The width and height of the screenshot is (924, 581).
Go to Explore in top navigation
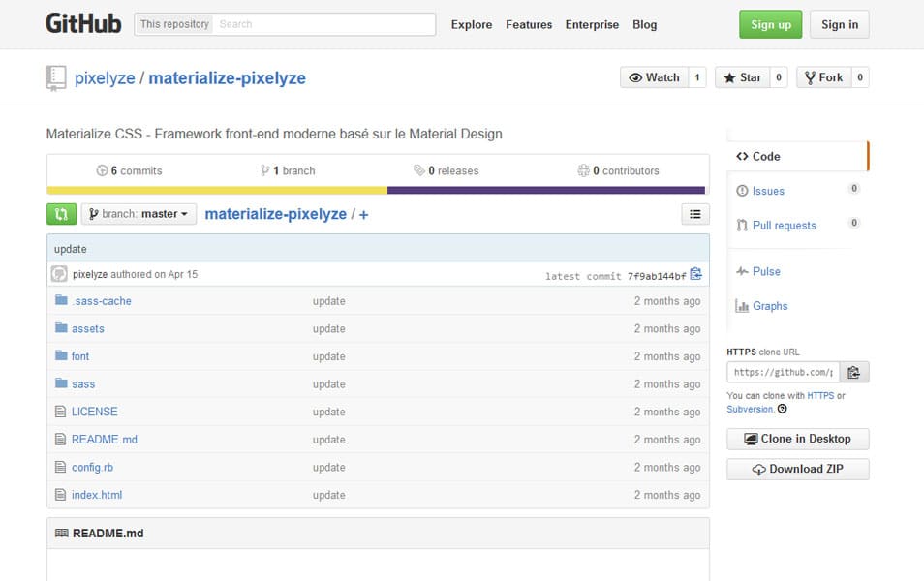(x=472, y=25)
